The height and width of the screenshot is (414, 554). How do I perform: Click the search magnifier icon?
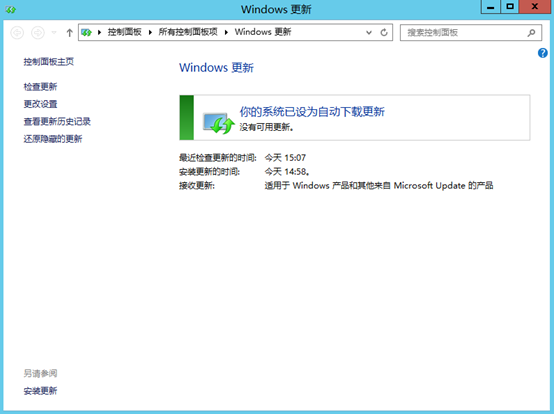tap(531, 33)
